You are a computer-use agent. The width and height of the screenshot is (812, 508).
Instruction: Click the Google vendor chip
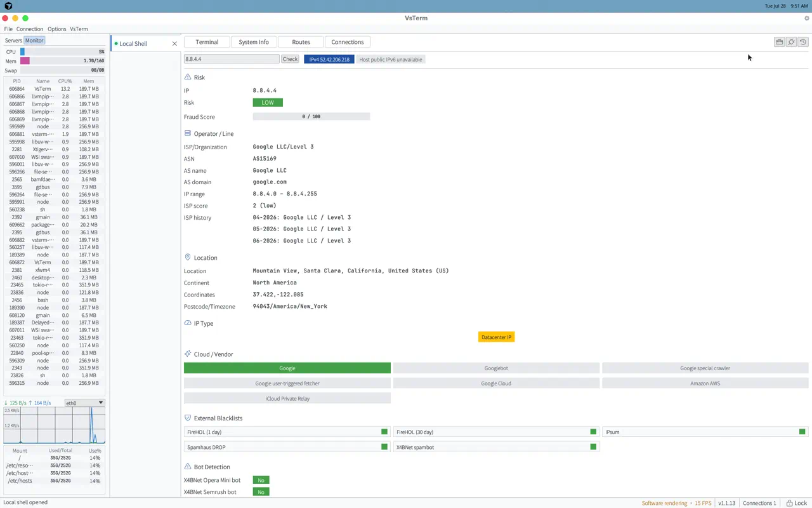point(287,368)
